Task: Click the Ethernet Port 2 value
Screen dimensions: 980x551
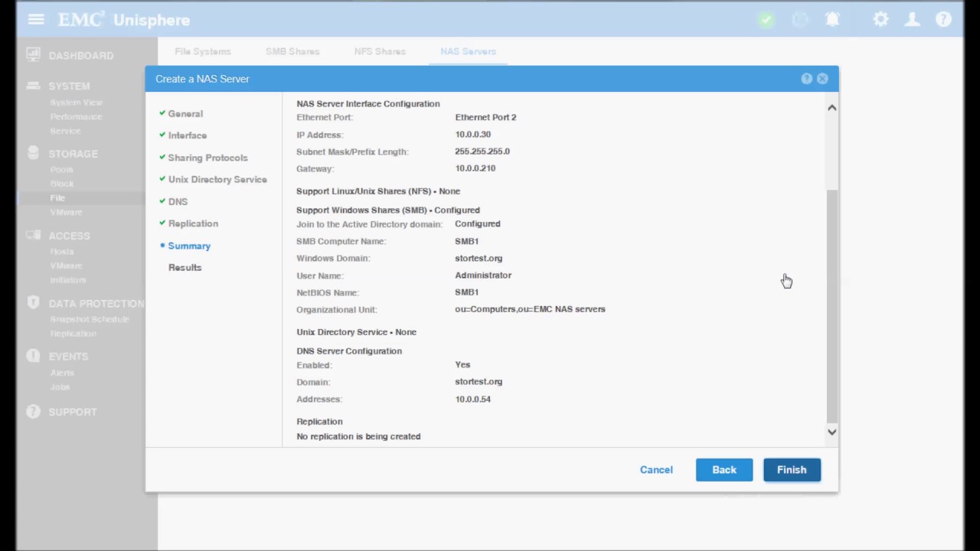Action: click(x=485, y=117)
